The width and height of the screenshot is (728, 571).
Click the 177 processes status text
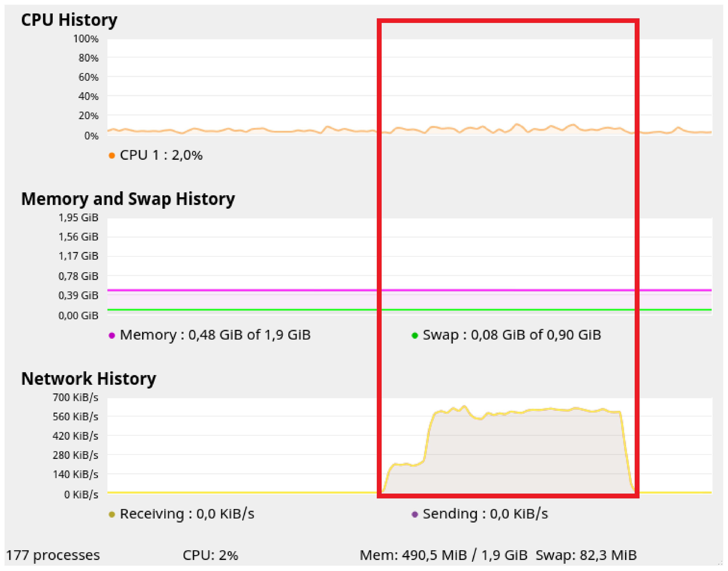53,555
